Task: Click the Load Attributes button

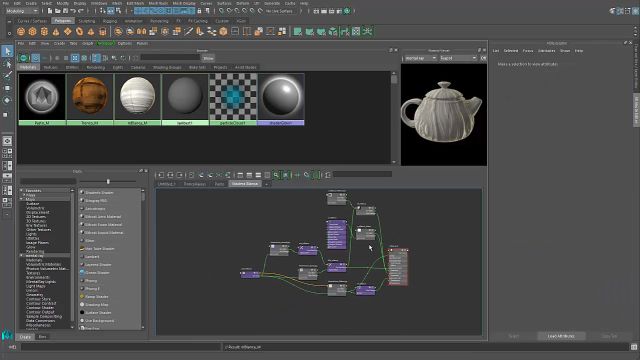Action: tap(561, 336)
